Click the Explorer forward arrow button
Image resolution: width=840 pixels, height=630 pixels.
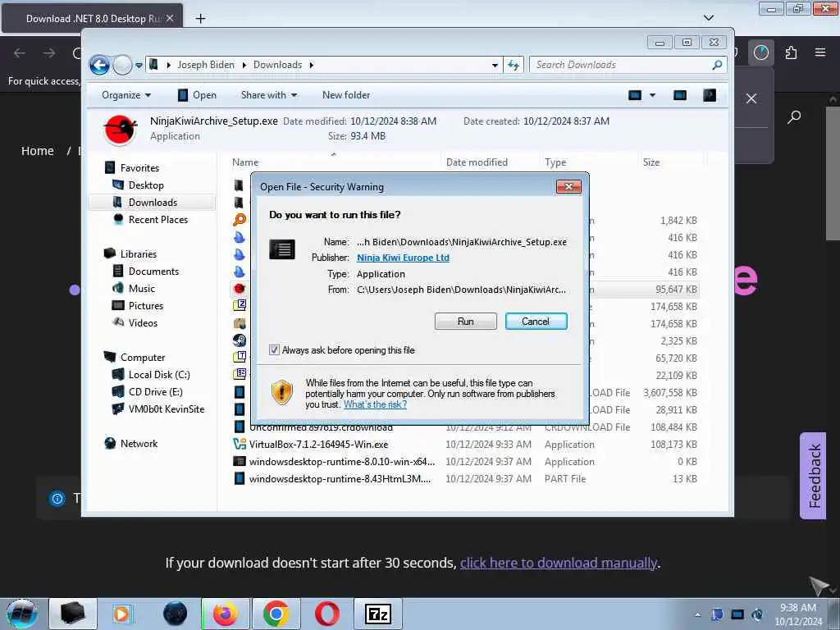(123, 66)
